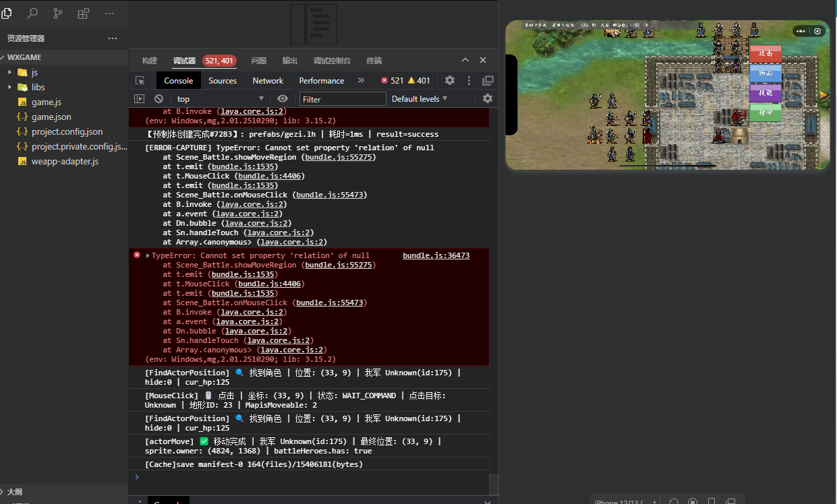
Task: Click the simulator phone device icon
Action: click(x=712, y=501)
